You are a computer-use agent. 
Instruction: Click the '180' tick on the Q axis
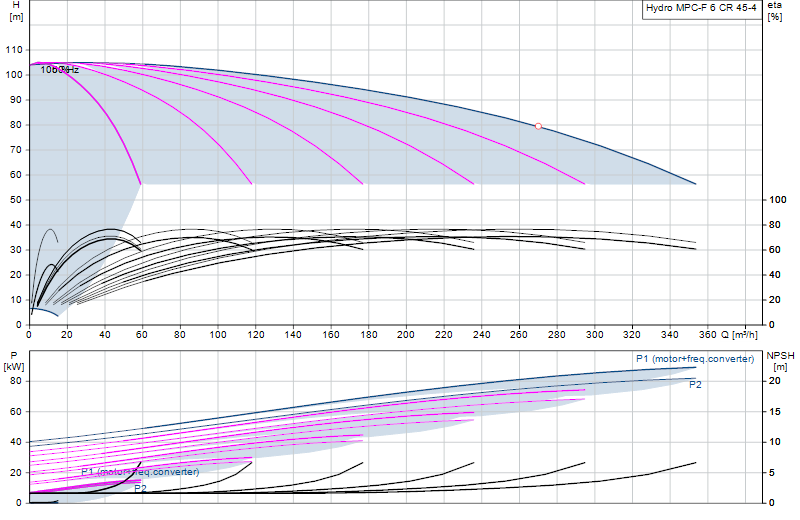369,335
